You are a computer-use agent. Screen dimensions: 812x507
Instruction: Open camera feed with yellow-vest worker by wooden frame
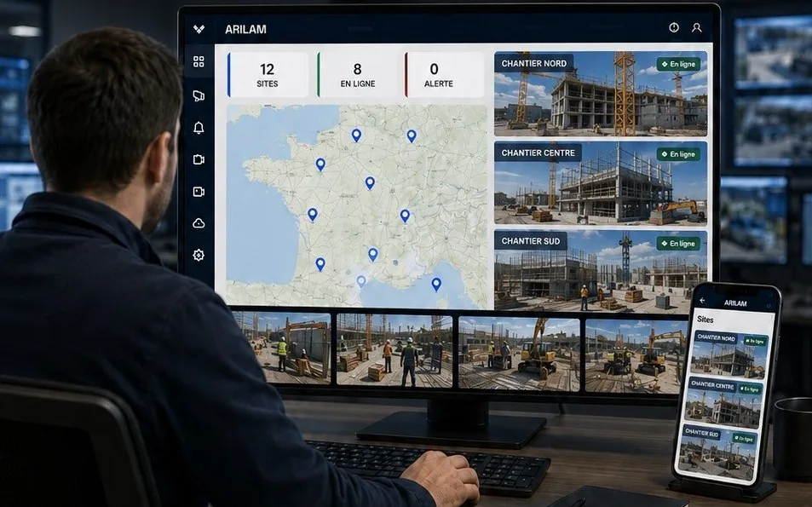point(282,348)
